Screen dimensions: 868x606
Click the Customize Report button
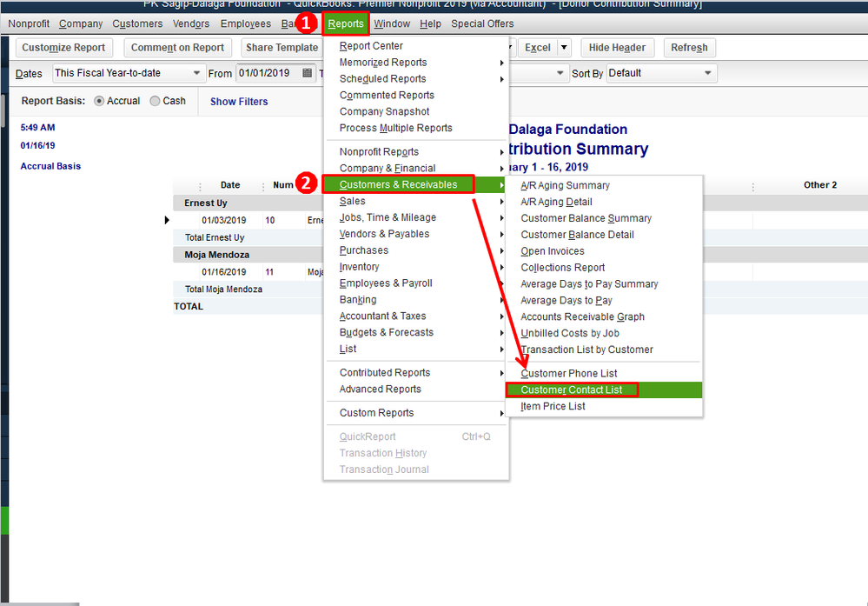pyautogui.click(x=63, y=48)
